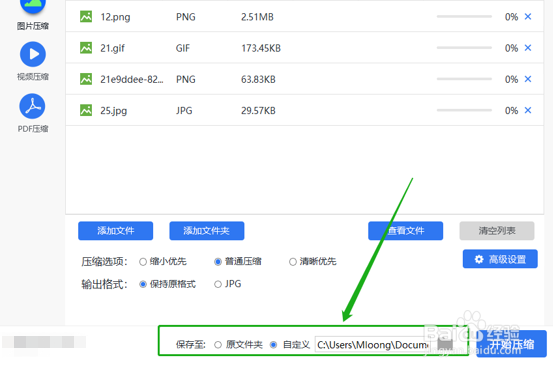Click the 29.57KB size value
Screen dimensions: 553x370
pyautogui.click(x=258, y=111)
